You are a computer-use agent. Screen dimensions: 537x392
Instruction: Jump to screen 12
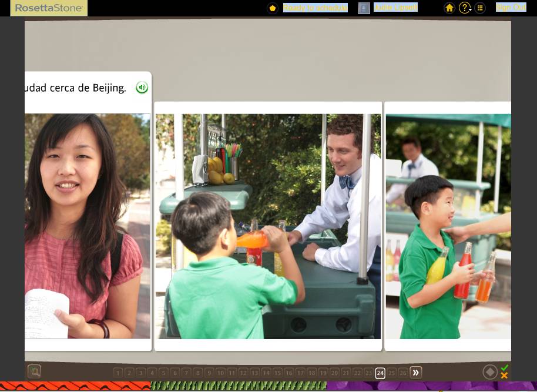point(243,373)
